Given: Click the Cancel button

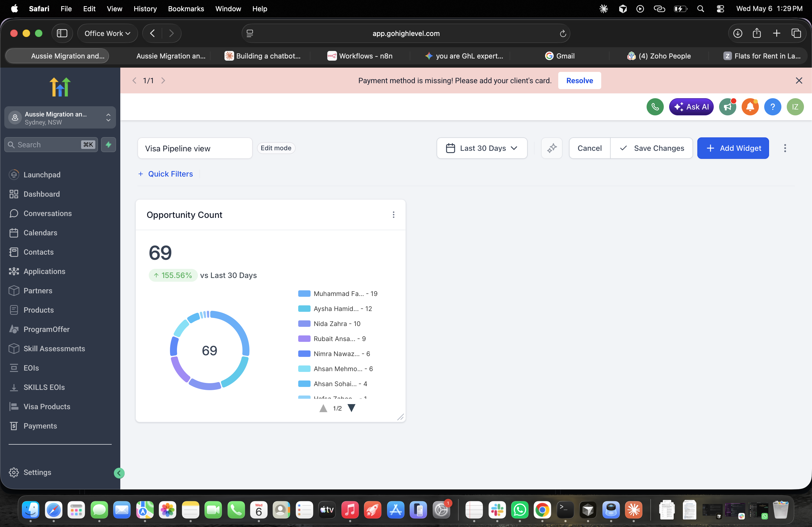Looking at the screenshot, I should [590, 148].
